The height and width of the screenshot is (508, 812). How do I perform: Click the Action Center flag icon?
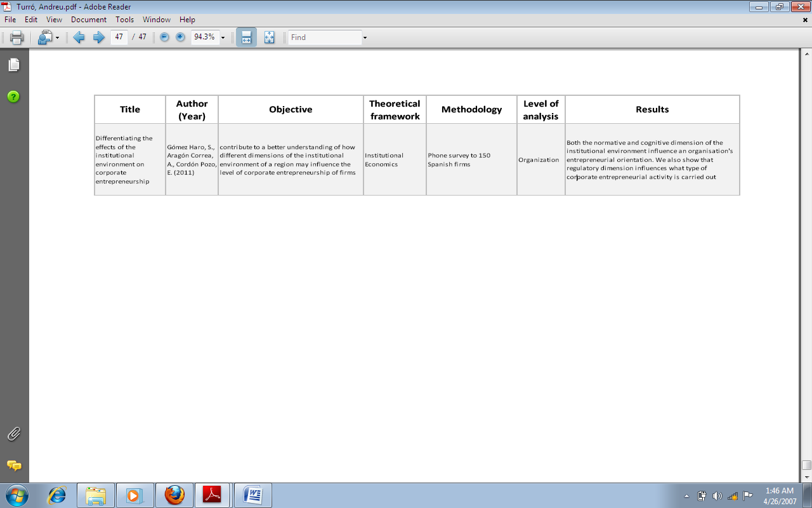point(748,496)
